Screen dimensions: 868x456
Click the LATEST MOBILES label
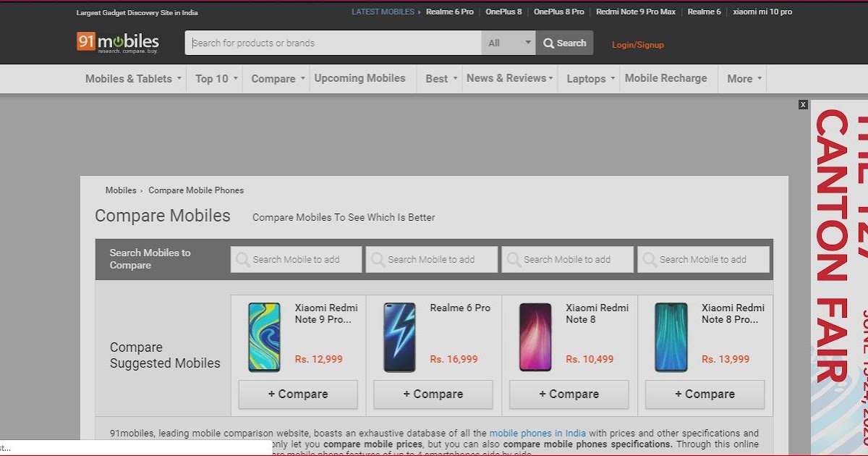pos(383,12)
